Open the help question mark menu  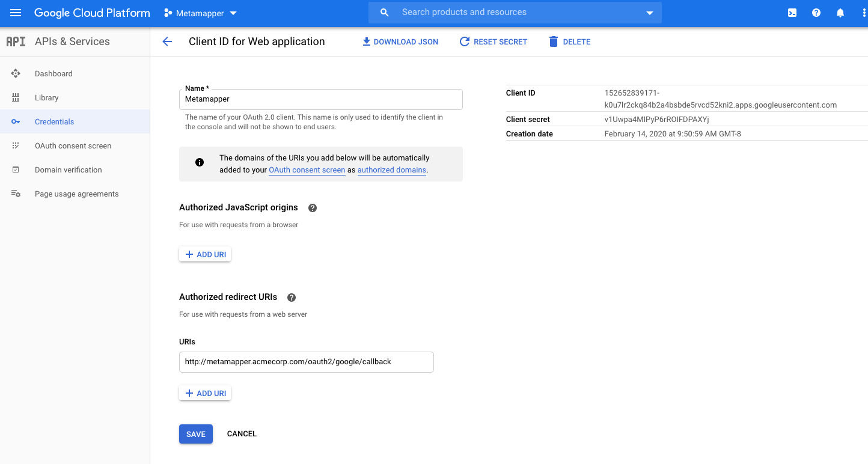pyautogui.click(x=816, y=13)
